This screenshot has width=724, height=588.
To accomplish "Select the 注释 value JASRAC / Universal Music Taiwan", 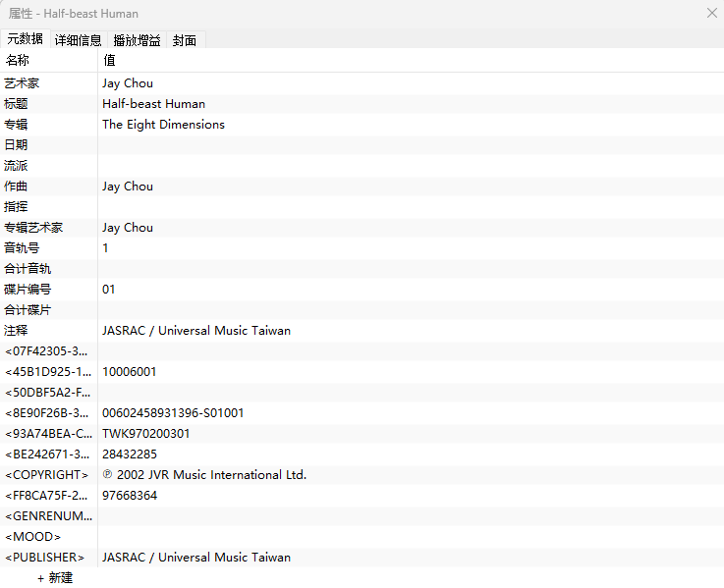I will point(196,331).
